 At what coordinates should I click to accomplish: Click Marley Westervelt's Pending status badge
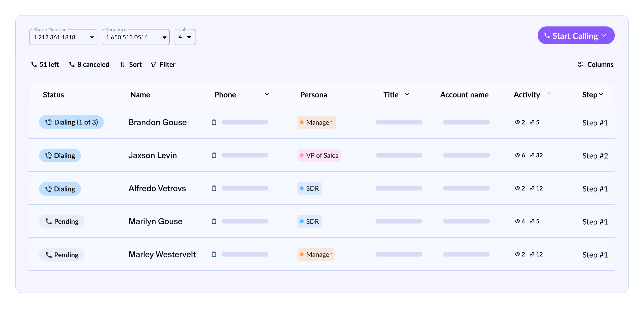click(62, 255)
